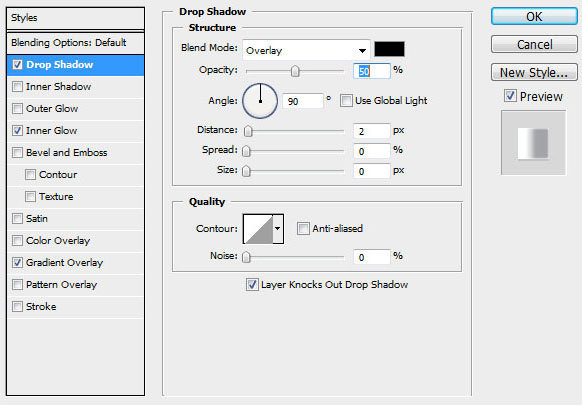Select the Satin style row
582x405 pixels.
tap(75, 219)
